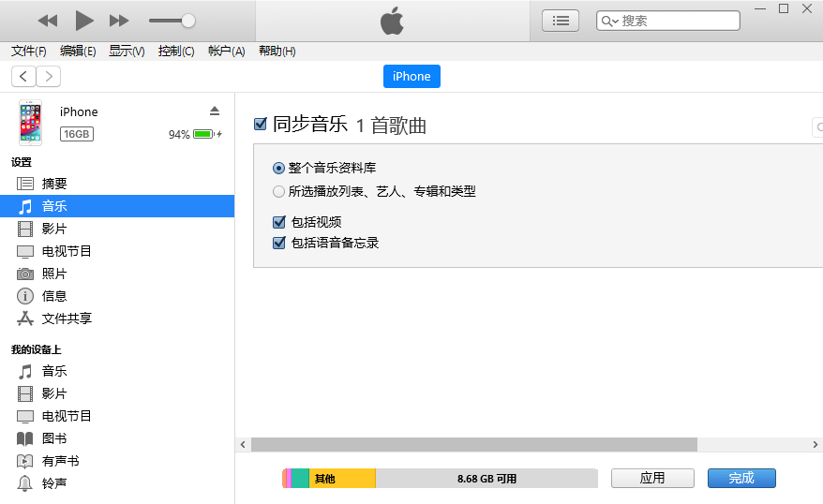Image resolution: width=823 pixels, height=504 pixels.
Task: Go back with the left arrow button
Action: 23,77
